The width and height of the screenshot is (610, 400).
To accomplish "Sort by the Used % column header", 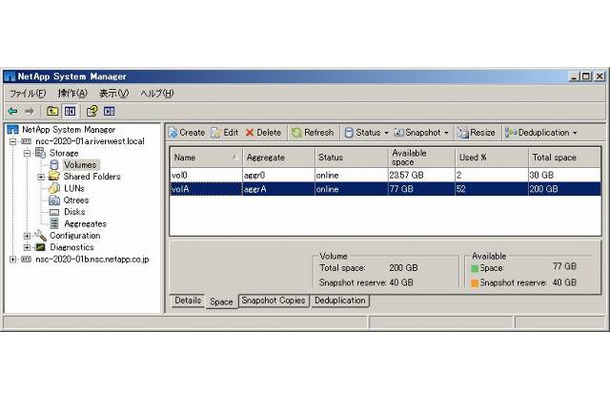I will point(492,158).
